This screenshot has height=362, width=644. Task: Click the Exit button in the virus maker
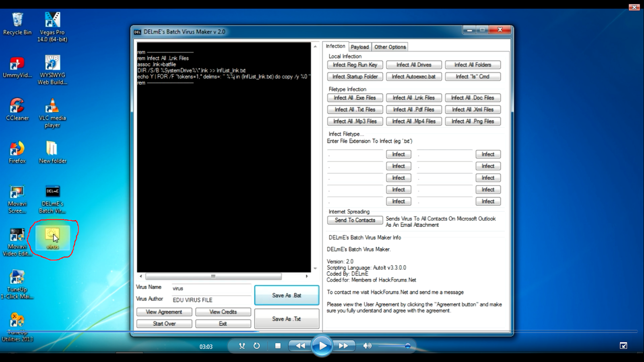point(223,323)
